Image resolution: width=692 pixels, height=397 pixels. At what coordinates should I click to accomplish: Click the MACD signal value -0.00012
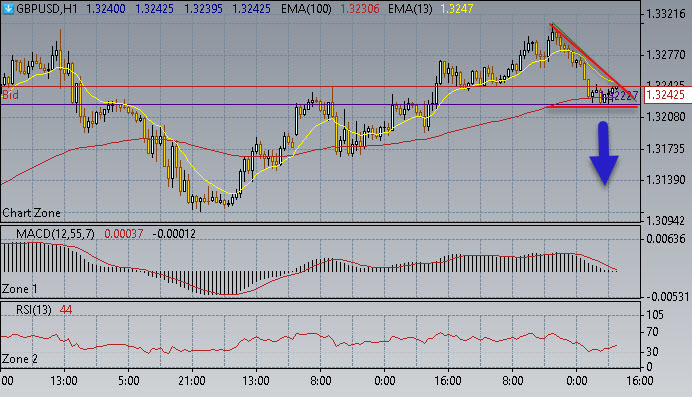pyautogui.click(x=174, y=234)
